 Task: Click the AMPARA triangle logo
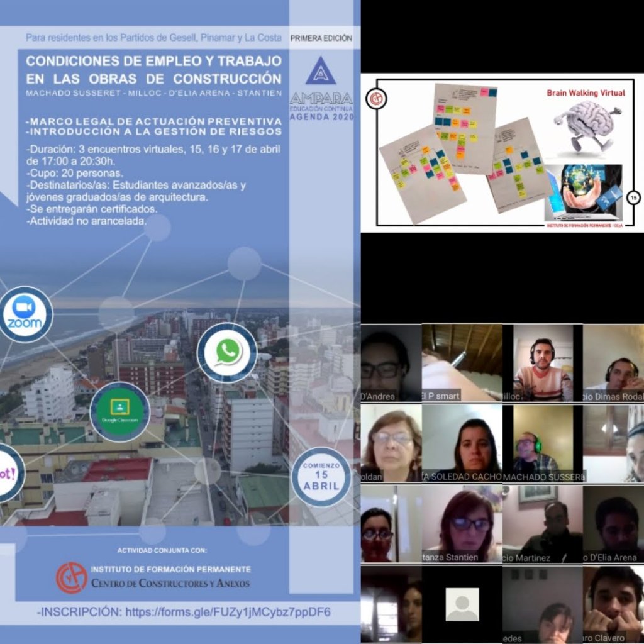click(321, 70)
